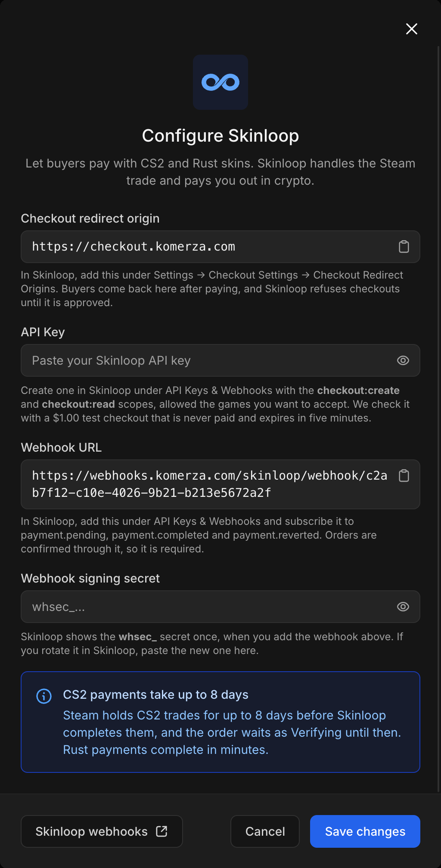Click the bold "checkout:read" scope text

point(78,404)
